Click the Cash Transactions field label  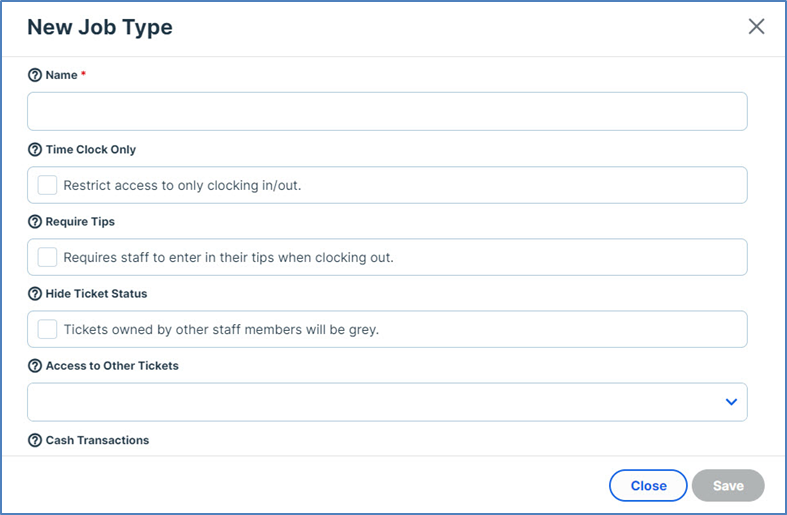[x=97, y=440]
